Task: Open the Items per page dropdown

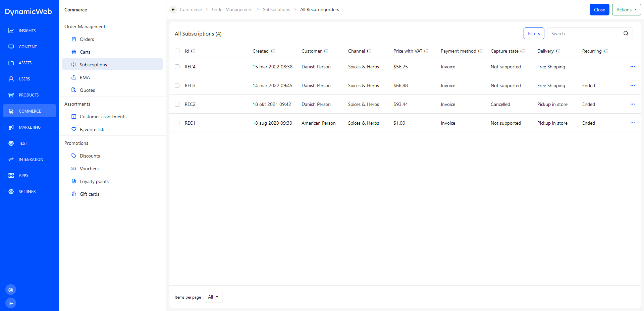Action: click(213, 297)
